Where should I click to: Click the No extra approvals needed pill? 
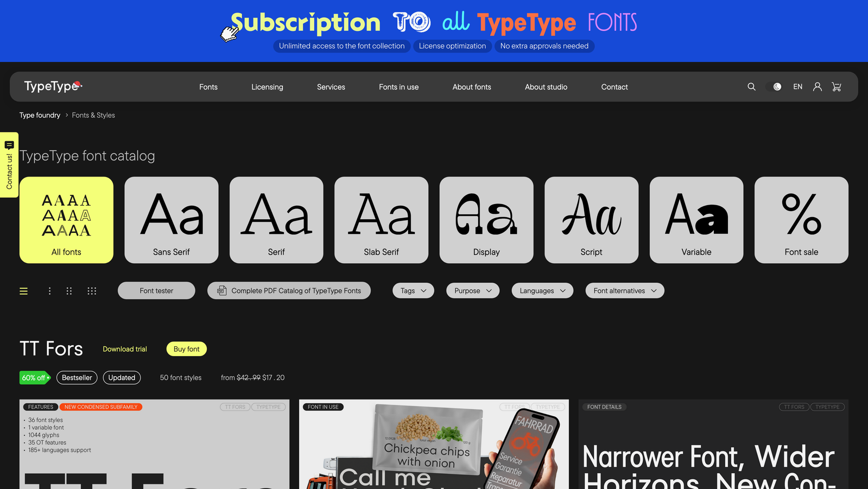(x=544, y=46)
